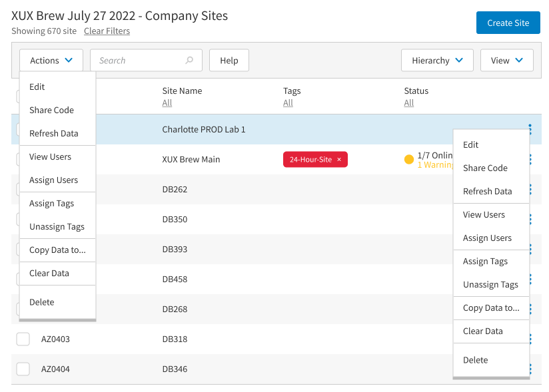Click the DB458 site name
This screenshot has width=549, height=392.
(175, 280)
